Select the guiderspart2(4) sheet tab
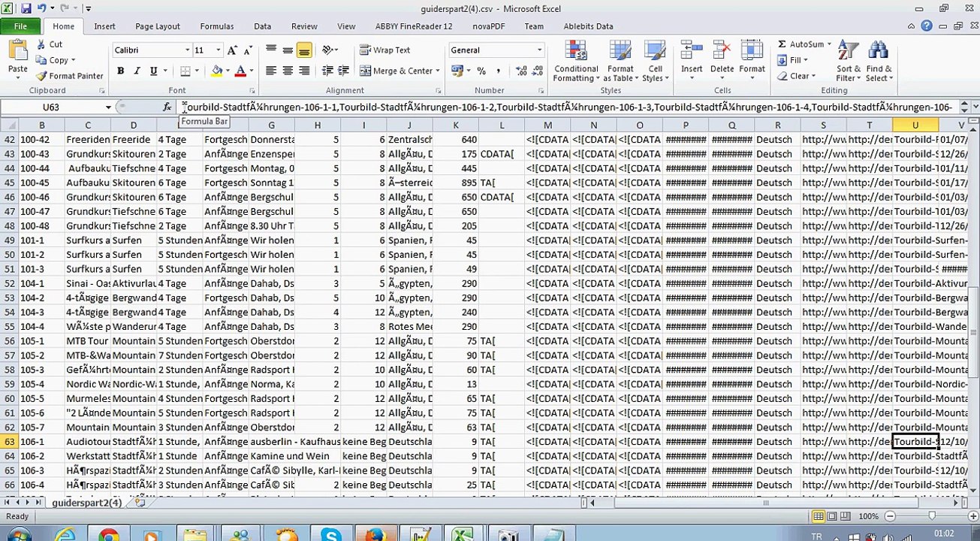Viewport: 980px width, 541px height. 86,502
